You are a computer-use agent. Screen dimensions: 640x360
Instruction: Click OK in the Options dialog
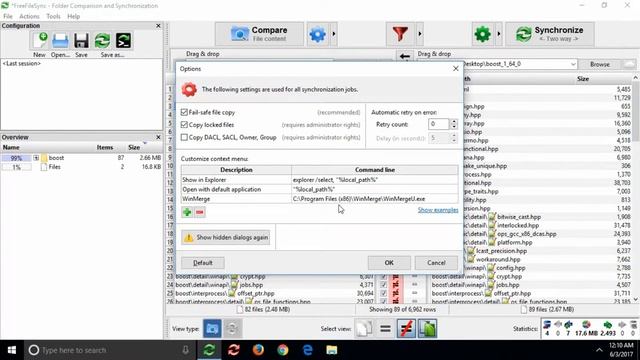pyautogui.click(x=389, y=263)
